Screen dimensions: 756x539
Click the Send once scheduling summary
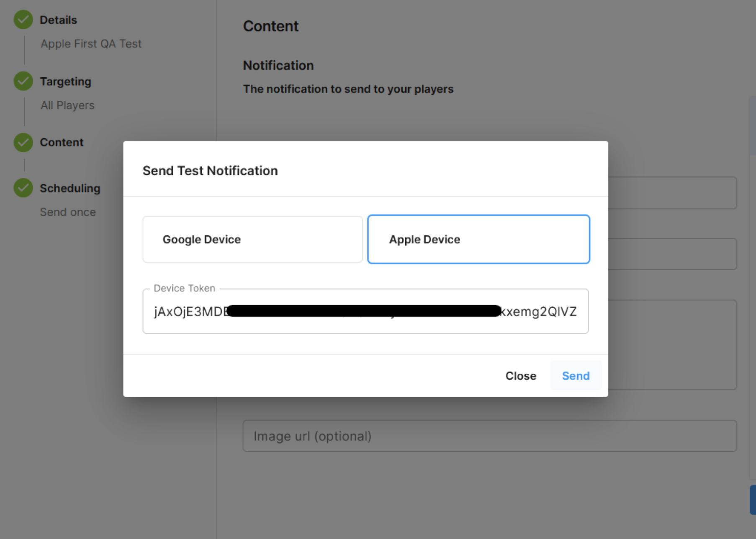[68, 212]
